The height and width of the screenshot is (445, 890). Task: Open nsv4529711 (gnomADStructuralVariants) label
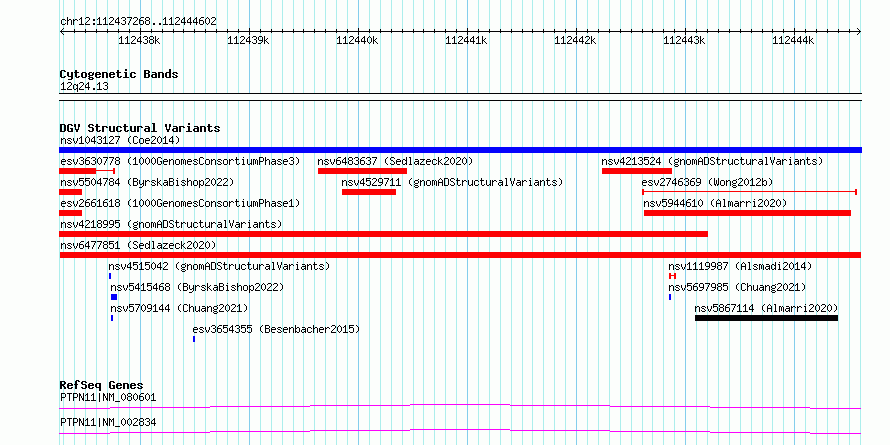452,182
